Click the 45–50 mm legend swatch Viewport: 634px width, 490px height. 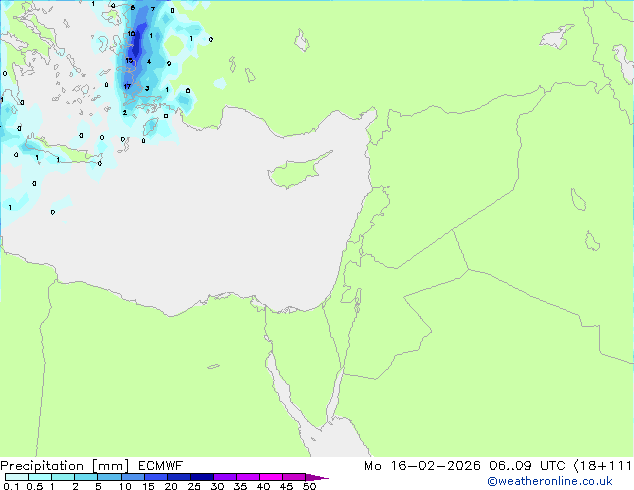294,477
